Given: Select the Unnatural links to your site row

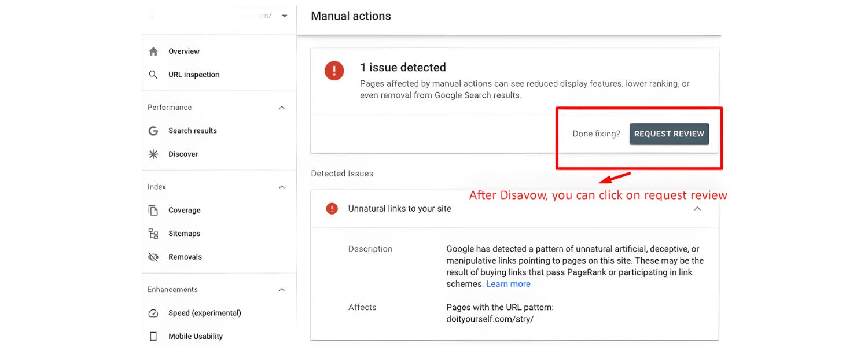Looking at the screenshot, I should pyautogui.click(x=399, y=209).
